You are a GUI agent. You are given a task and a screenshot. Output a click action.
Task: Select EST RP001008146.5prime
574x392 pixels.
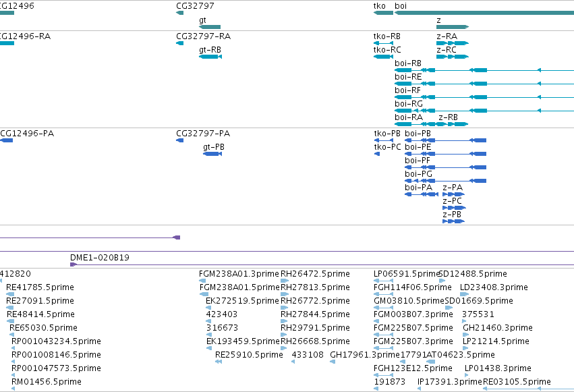click(x=13, y=362)
